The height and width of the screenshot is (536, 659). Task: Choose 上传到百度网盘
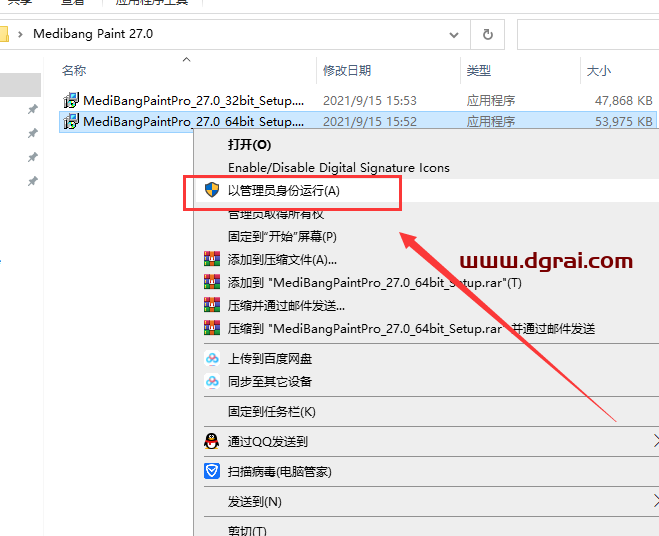tap(270, 359)
